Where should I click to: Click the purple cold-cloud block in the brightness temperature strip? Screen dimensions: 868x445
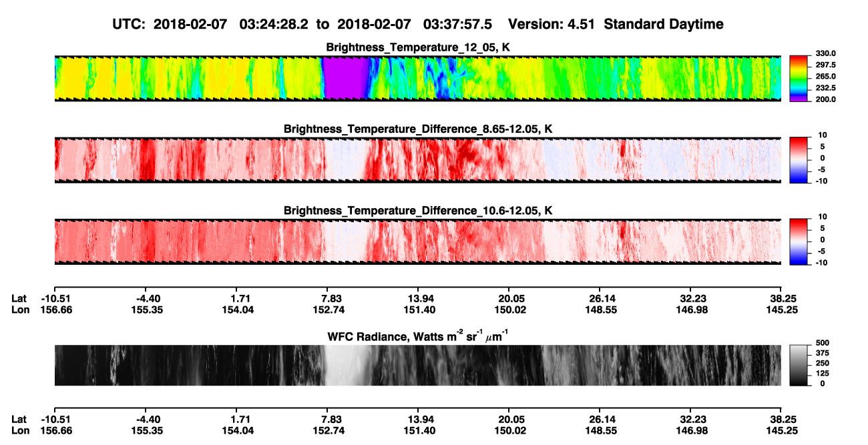pos(345,78)
